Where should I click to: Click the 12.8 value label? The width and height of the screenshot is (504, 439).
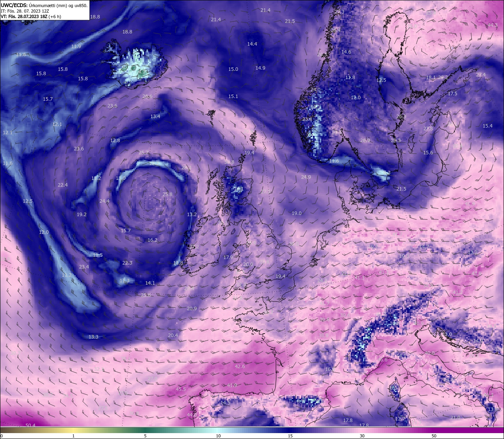tap(115, 141)
